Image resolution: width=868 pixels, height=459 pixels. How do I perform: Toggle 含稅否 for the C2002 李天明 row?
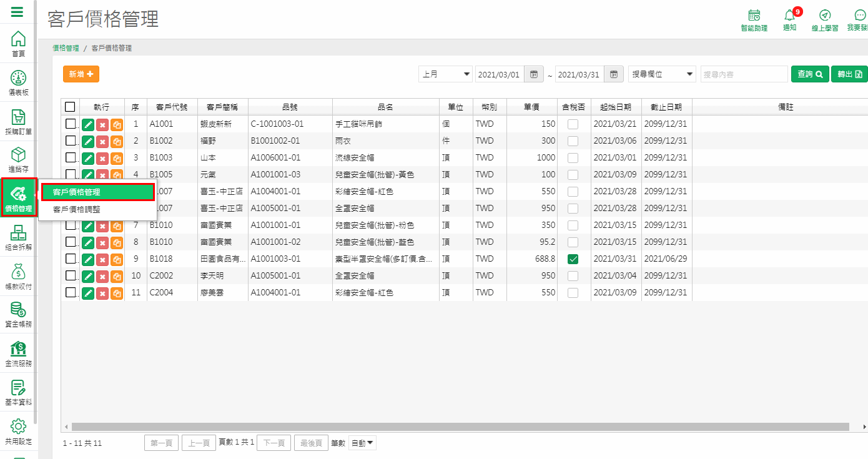[573, 276]
